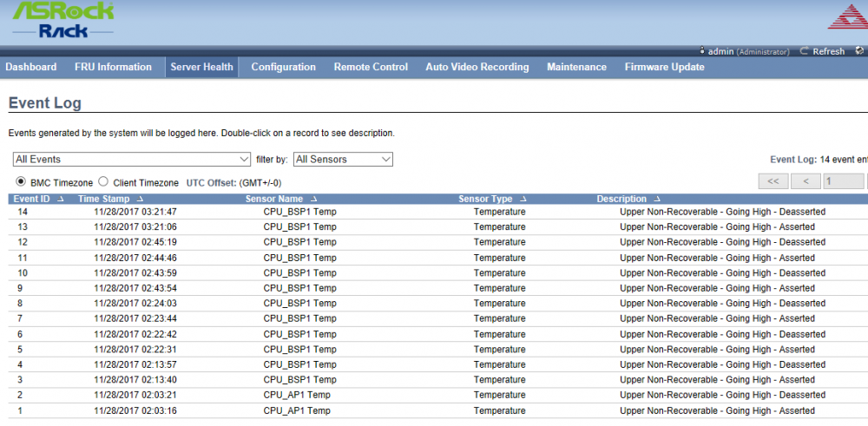The height and width of the screenshot is (426, 868).
Task: Click the Refresh arrow icon
Action: (805, 51)
